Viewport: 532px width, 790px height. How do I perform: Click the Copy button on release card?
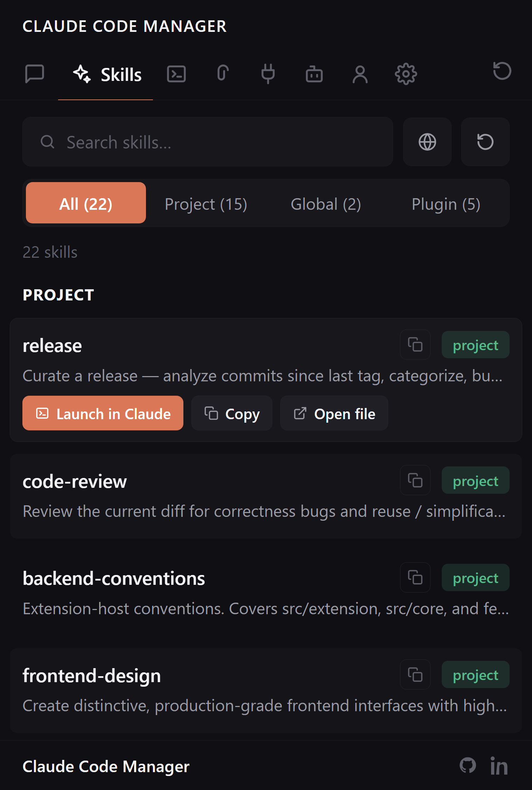[232, 413]
